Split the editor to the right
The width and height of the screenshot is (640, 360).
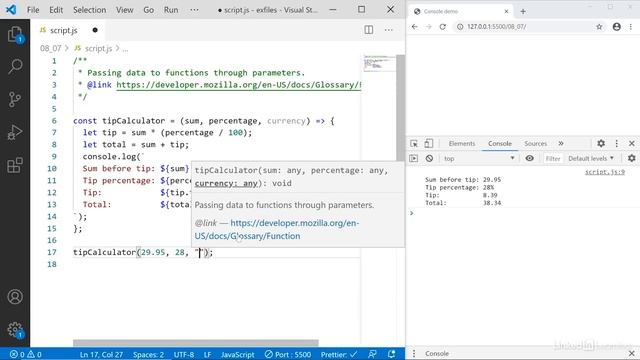(x=369, y=30)
